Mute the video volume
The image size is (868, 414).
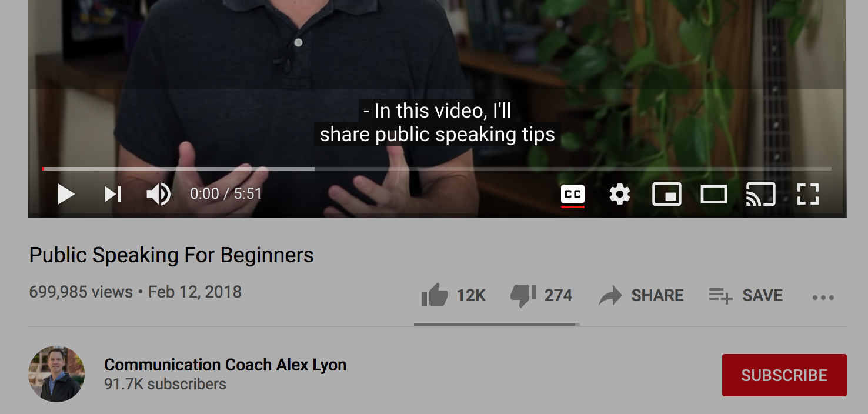tap(158, 194)
